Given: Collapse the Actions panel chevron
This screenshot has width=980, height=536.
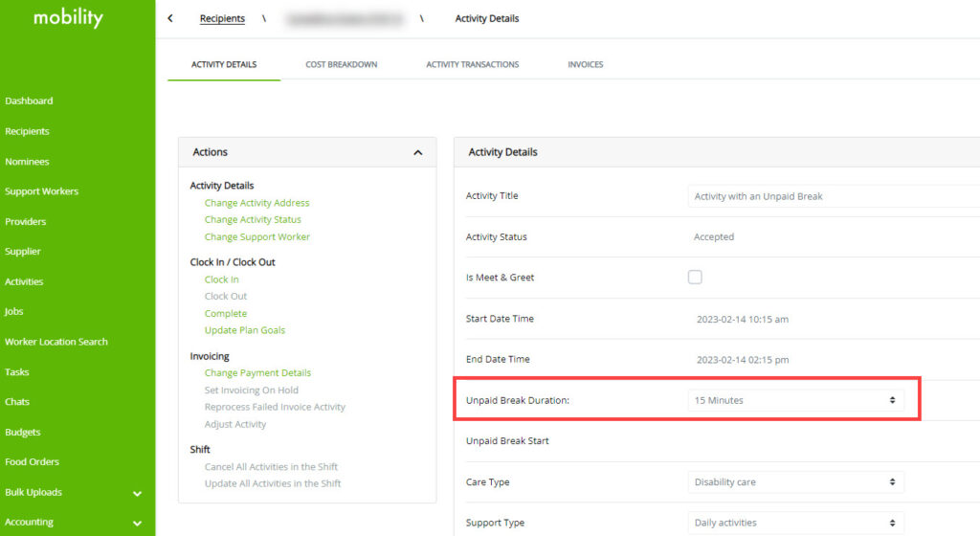Looking at the screenshot, I should click(417, 152).
